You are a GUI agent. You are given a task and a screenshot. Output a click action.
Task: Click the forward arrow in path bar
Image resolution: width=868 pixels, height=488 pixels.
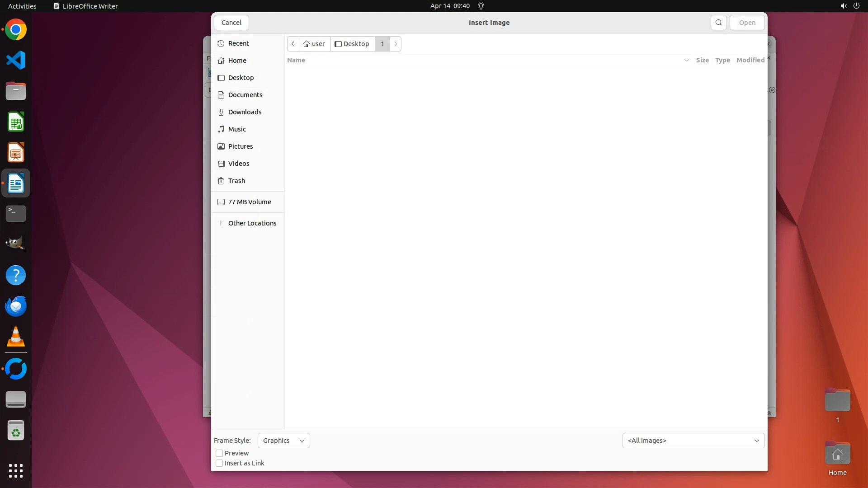(x=396, y=44)
